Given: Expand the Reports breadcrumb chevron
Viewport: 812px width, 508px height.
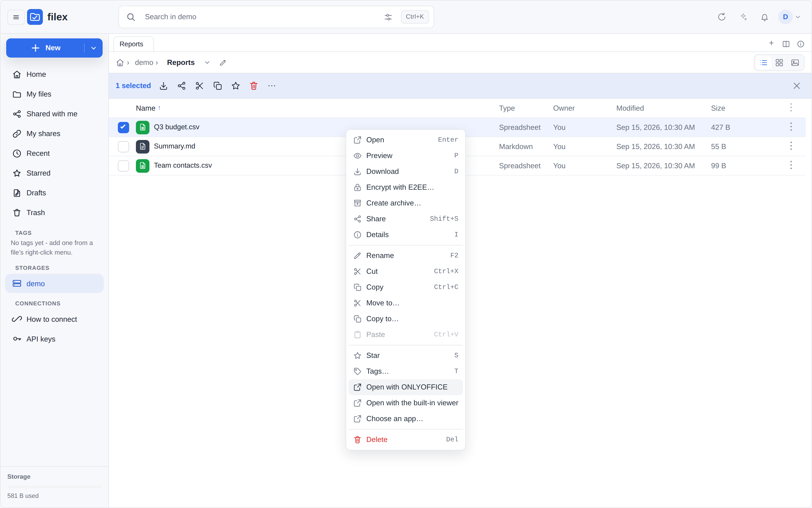Looking at the screenshot, I should coord(207,63).
